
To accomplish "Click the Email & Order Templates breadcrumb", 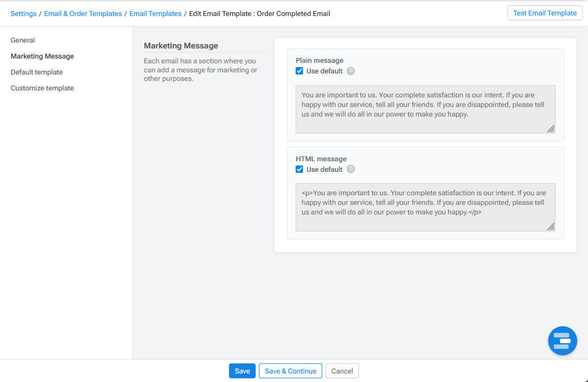I will [x=83, y=13].
